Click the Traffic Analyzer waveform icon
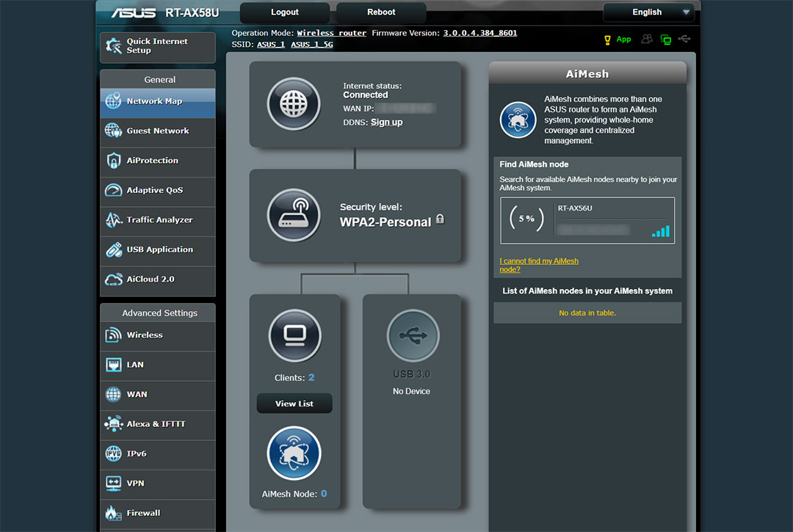 click(113, 220)
